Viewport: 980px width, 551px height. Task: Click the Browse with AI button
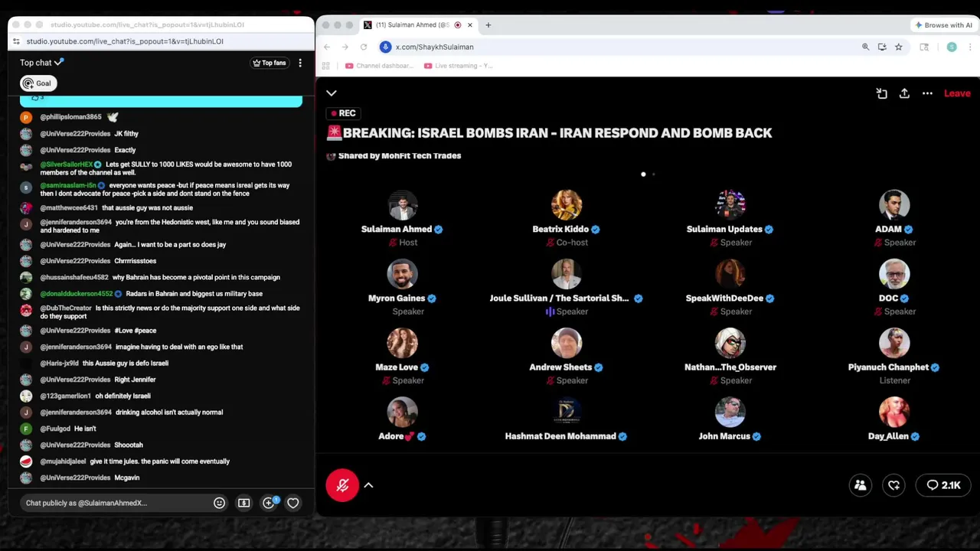(943, 25)
